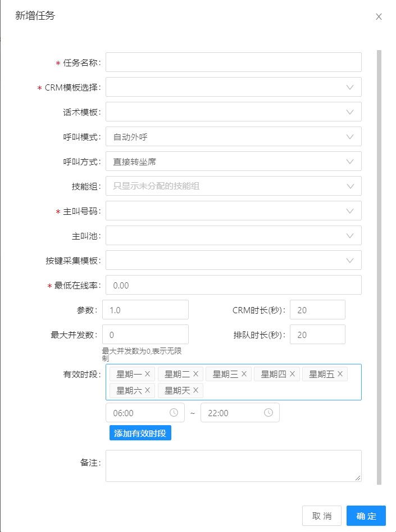Remove the 星期一 tag
Viewport: 396px width, 532px height.
147,374
